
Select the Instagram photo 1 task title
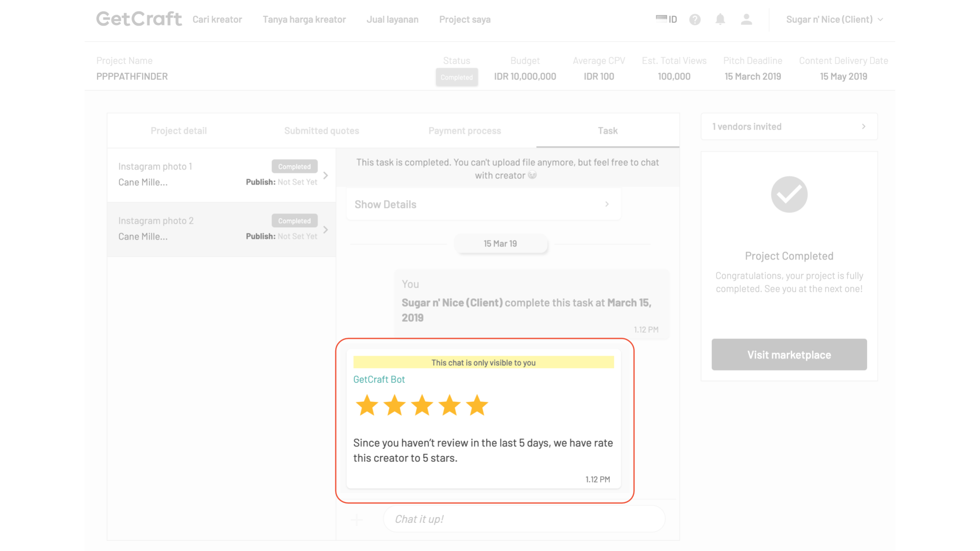point(155,167)
